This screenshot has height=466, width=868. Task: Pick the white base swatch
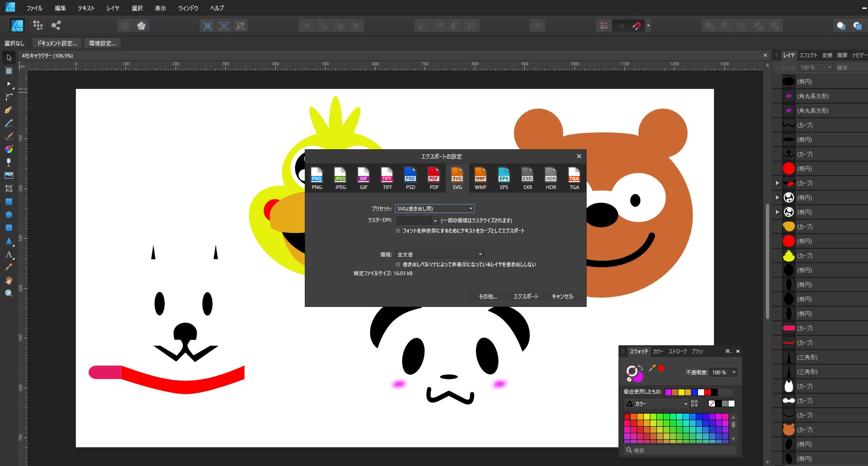[x=732, y=404]
